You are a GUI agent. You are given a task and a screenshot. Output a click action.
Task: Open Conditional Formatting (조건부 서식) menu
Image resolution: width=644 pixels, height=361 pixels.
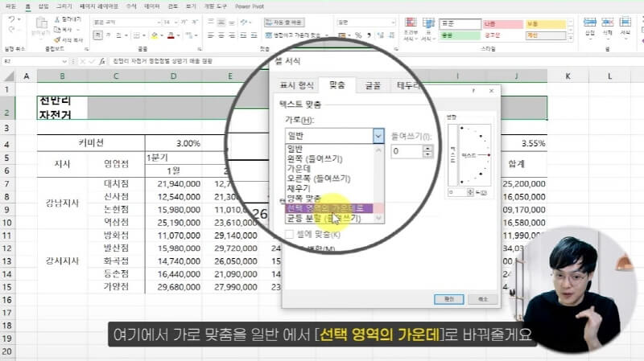(x=411, y=29)
